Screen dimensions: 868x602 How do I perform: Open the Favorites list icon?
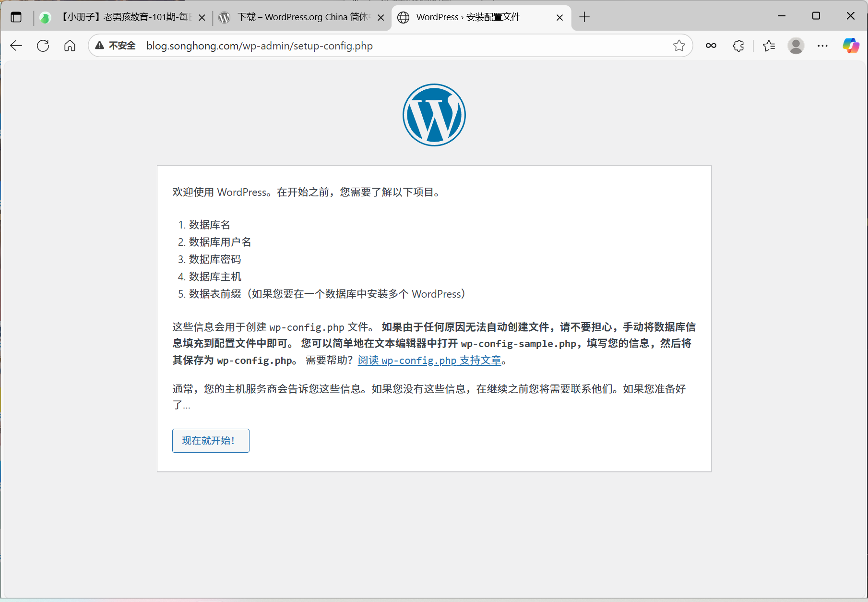tap(769, 46)
